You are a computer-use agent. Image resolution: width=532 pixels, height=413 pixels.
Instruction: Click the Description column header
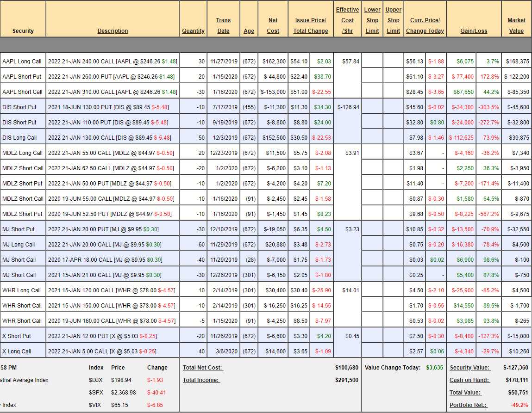[113, 31]
